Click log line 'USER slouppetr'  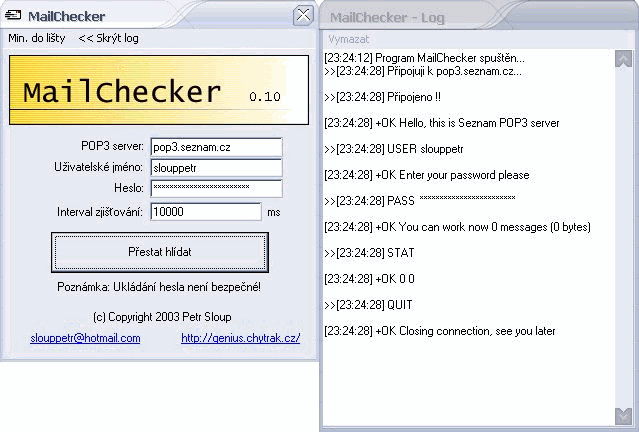click(394, 149)
